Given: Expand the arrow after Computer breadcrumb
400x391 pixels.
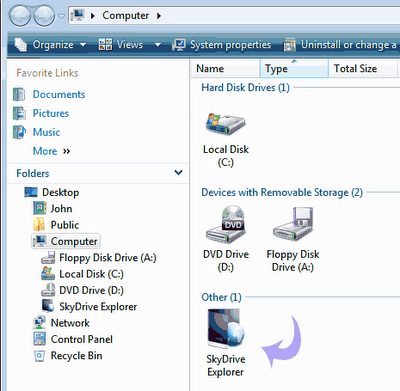Looking at the screenshot, I should pyautogui.click(x=159, y=16).
